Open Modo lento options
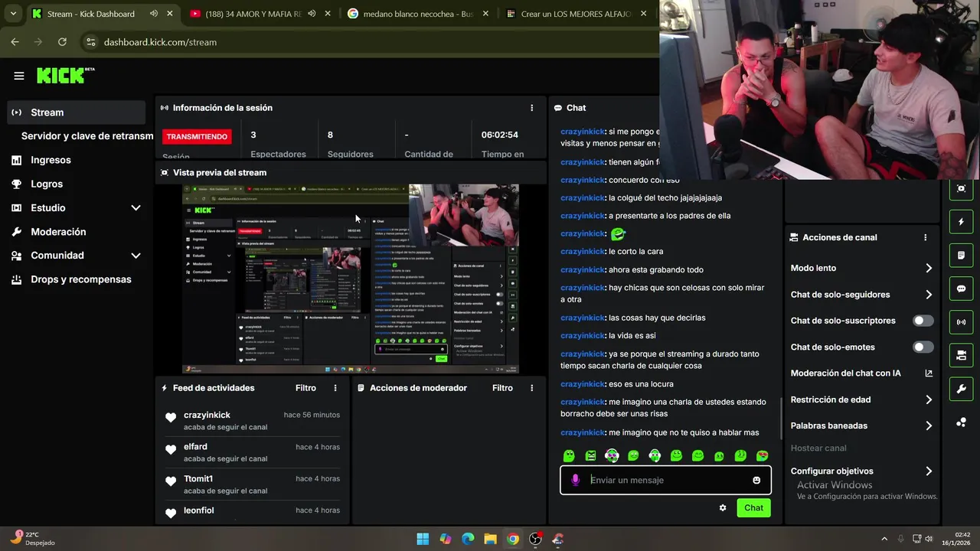This screenshot has width=980, height=551. pos(862,268)
